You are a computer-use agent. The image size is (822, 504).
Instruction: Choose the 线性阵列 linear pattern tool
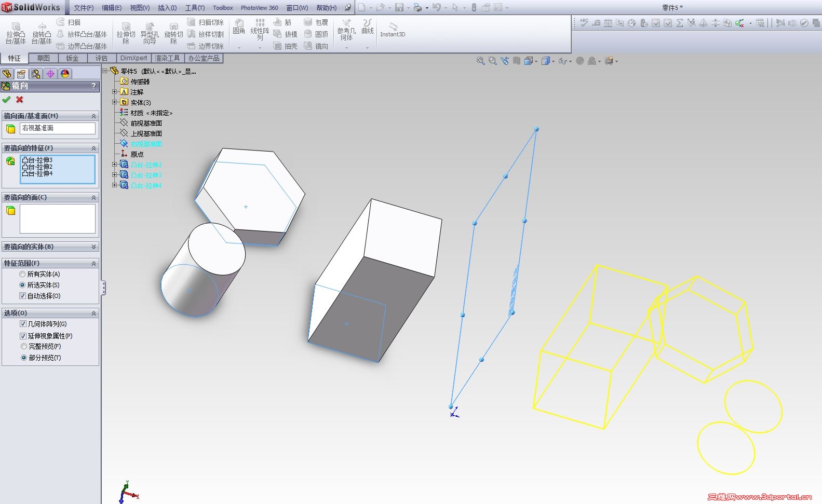click(260, 30)
